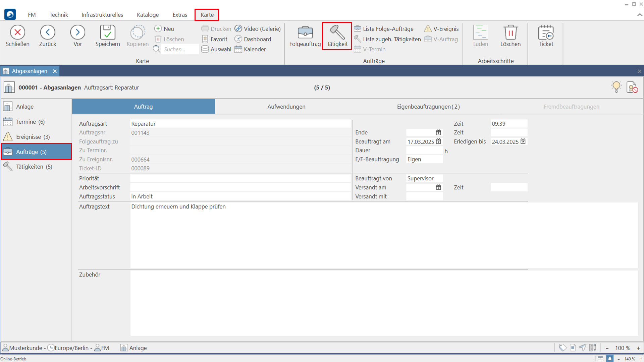Collapse the ribbon with top-right chevron
This screenshot has height=362, width=644.
coord(639,15)
